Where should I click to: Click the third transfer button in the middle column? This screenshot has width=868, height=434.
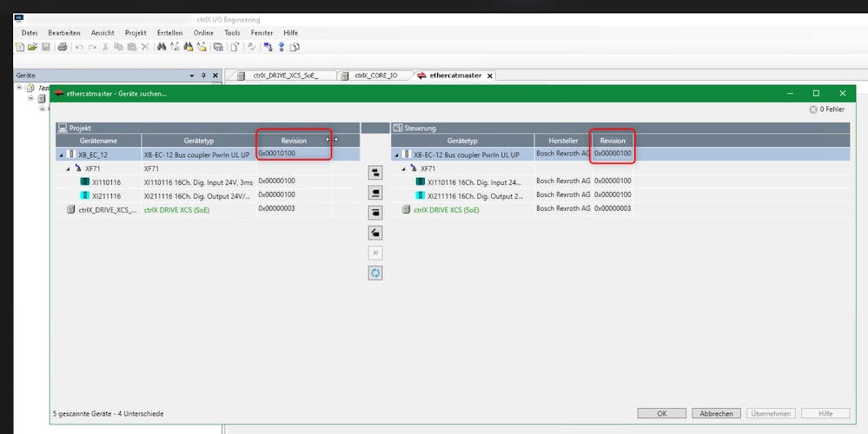click(x=375, y=213)
